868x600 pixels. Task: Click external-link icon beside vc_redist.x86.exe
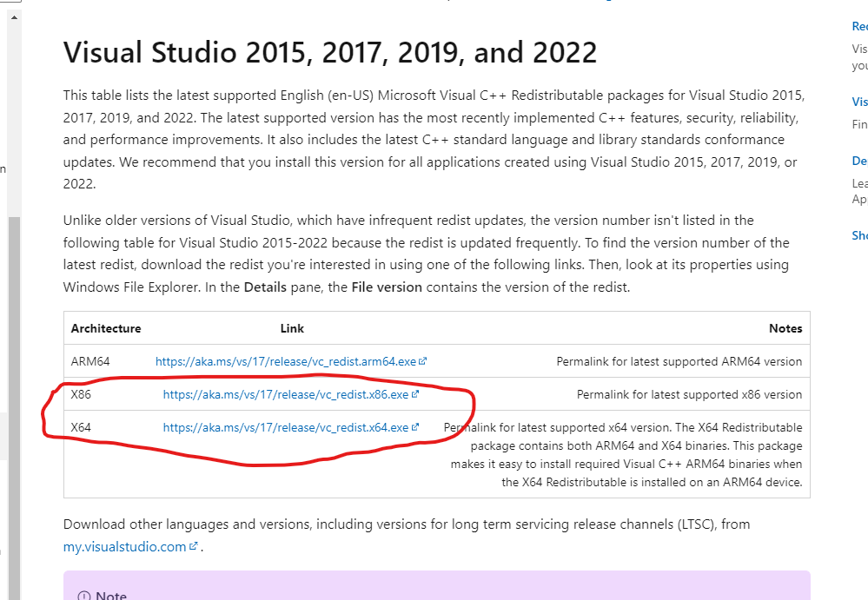point(415,394)
